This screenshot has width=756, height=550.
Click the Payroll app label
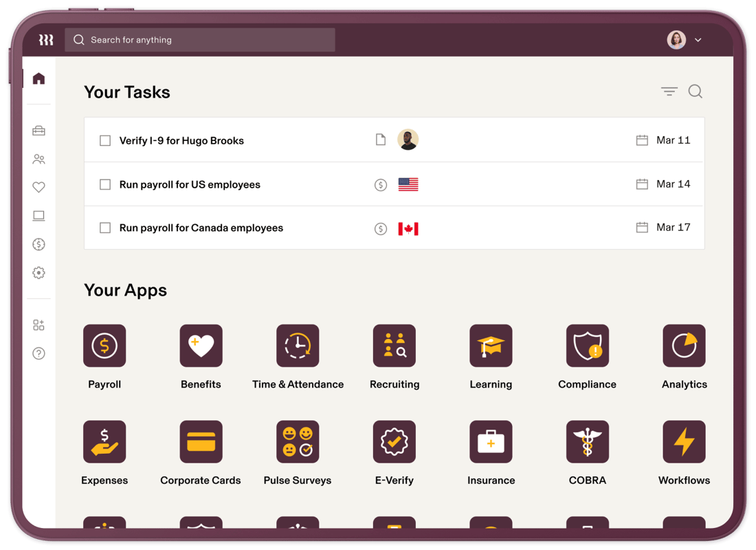104,384
